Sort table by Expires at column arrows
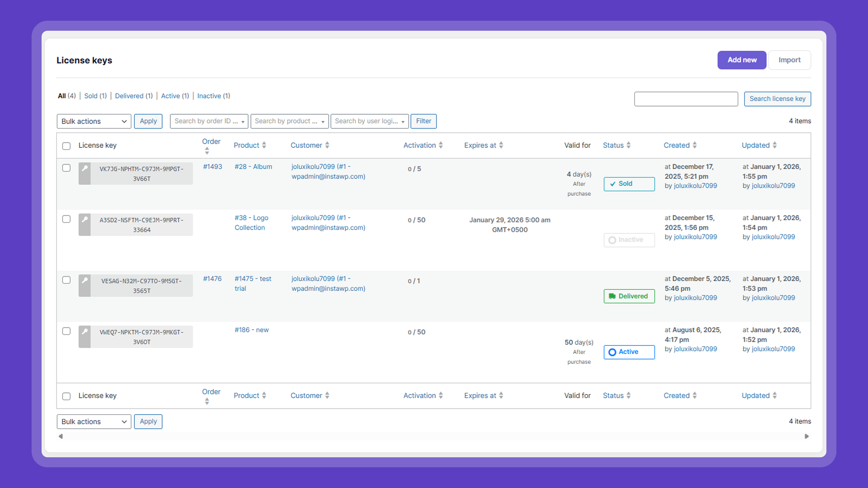Viewport: 868px width, 488px height. pos(501,145)
